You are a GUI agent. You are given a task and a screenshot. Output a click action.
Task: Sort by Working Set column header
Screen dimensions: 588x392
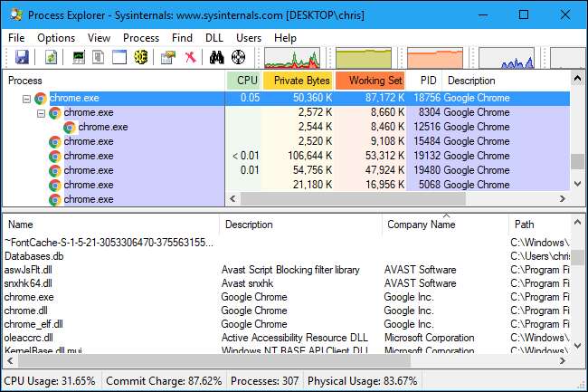(369, 81)
